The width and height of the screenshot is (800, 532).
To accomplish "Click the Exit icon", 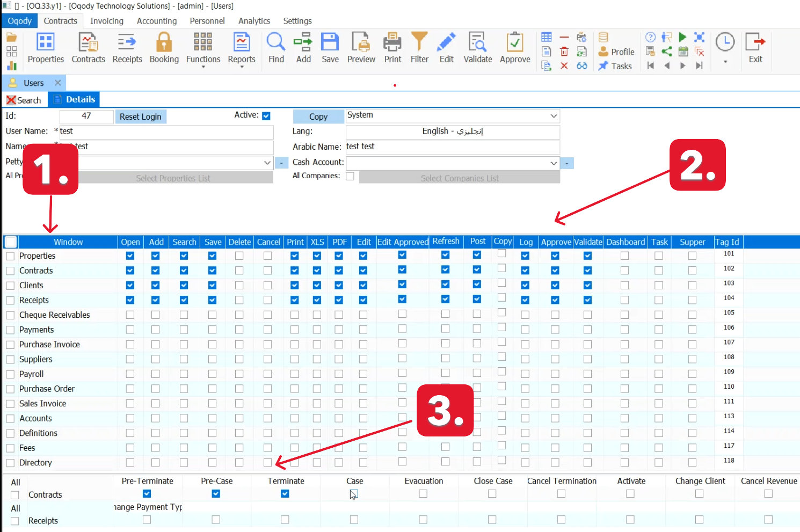I will click(x=755, y=43).
